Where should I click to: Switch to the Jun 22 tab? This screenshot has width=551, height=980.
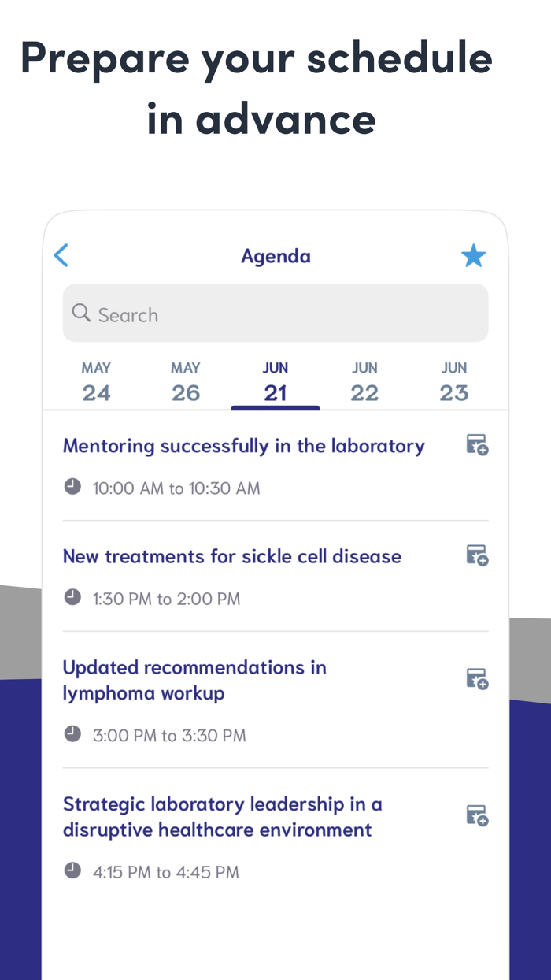pos(364,382)
